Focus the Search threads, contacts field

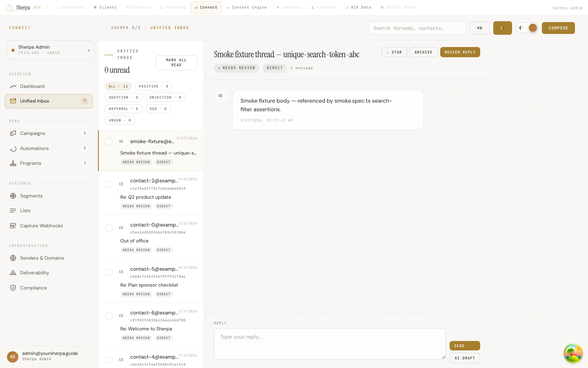point(417,28)
